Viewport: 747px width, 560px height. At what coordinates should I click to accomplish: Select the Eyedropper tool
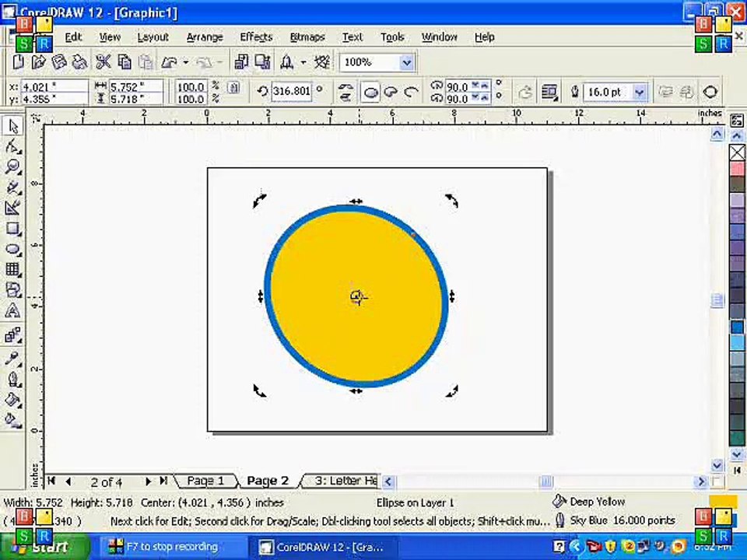tap(12, 359)
